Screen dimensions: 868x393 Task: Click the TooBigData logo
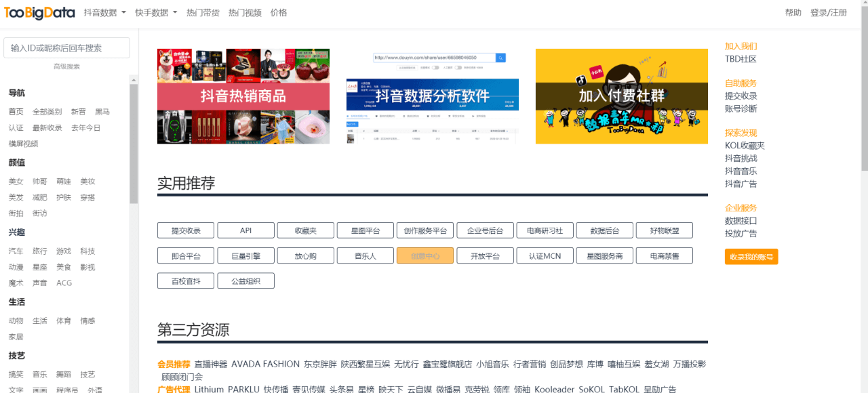click(39, 12)
